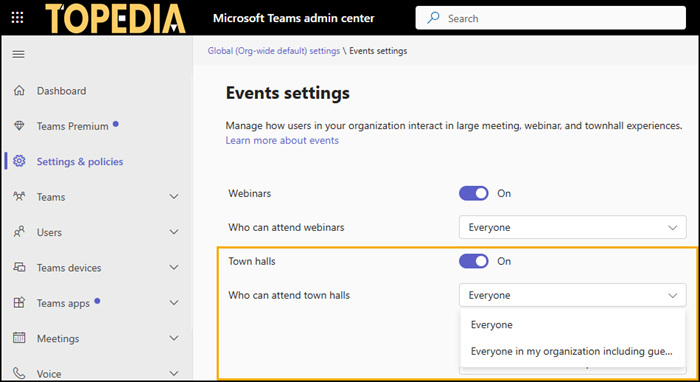Click the Teams devices icon
This screenshot has width=700, height=382.
coord(19,267)
